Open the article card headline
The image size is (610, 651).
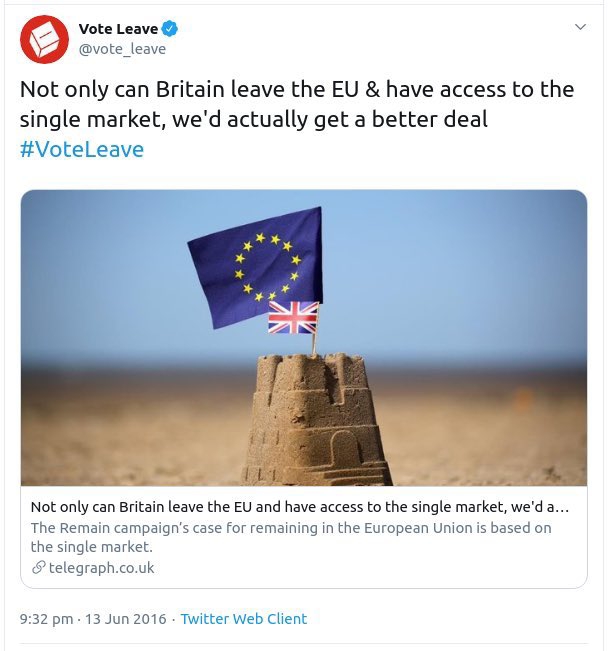point(300,506)
